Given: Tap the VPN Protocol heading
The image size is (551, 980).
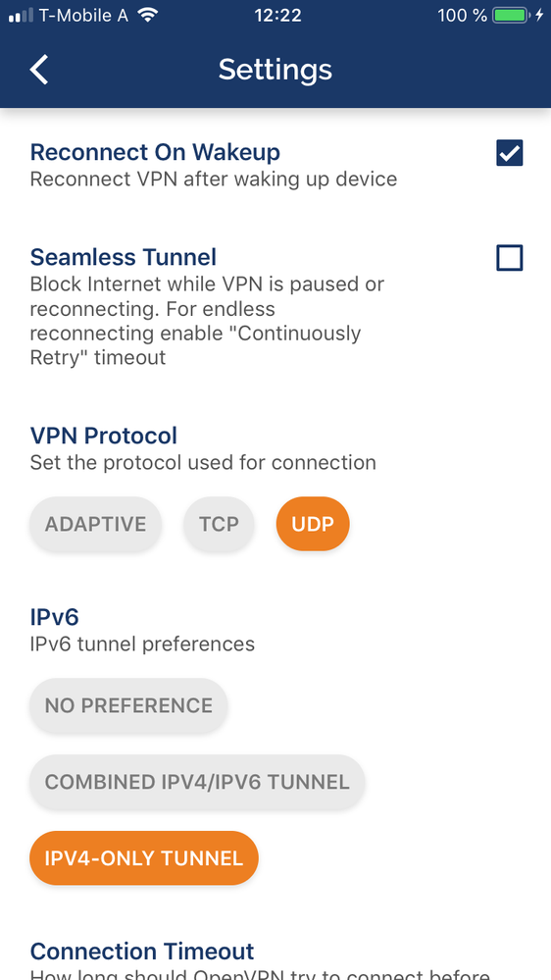Looking at the screenshot, I should coord(104,436).
